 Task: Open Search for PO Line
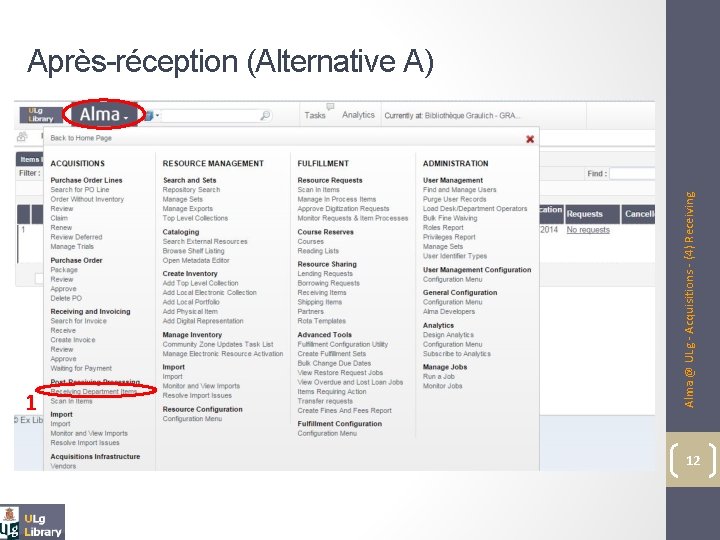[x=80, y=190]
